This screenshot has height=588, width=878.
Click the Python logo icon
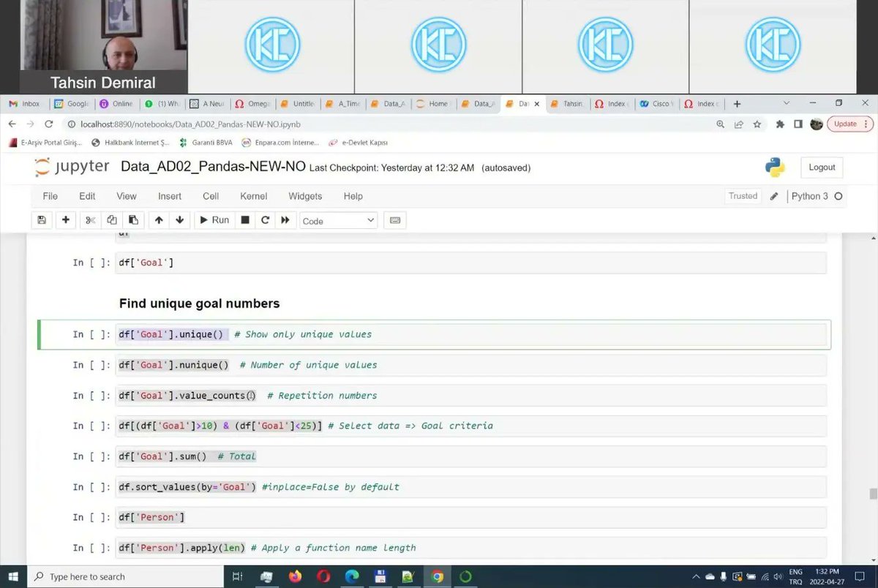pyautogui.click(x=775, y=167)
